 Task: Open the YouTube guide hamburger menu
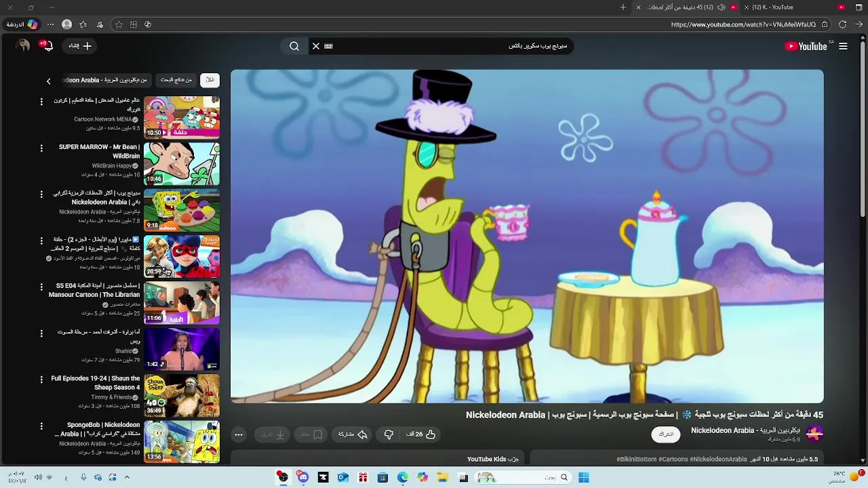pyautogui.click(x=843, y=46)
